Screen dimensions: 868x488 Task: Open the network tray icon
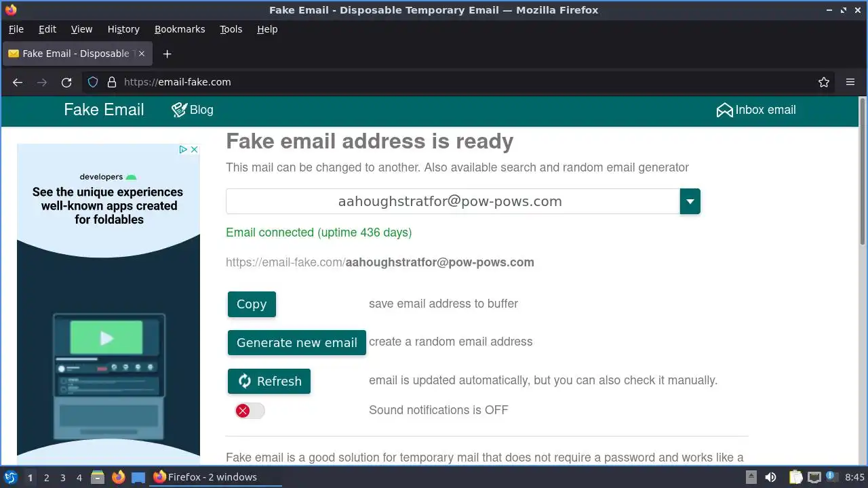click(814, 477)
